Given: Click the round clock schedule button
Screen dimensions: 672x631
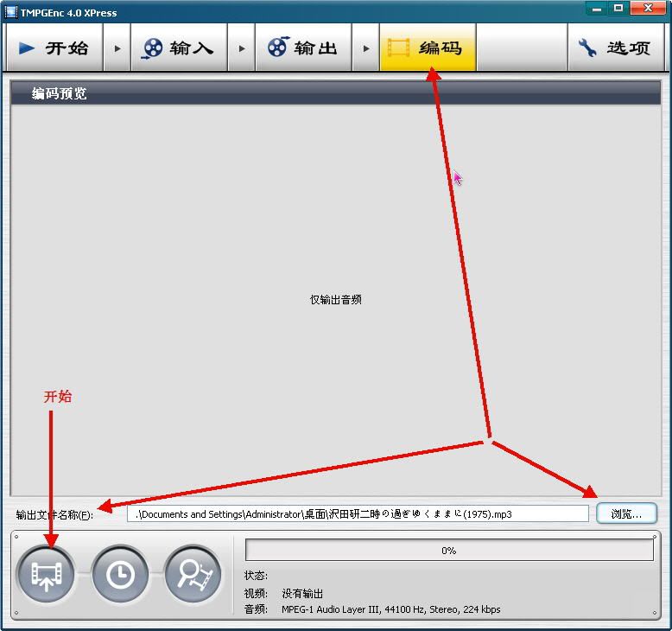Looking at the screenshot, I should 120,575.
